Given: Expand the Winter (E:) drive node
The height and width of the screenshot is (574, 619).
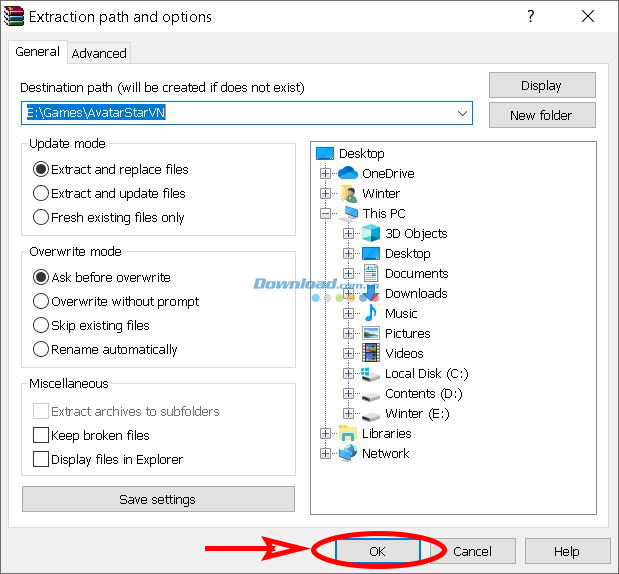Looking at the screenshot, I should coord(348,413).
